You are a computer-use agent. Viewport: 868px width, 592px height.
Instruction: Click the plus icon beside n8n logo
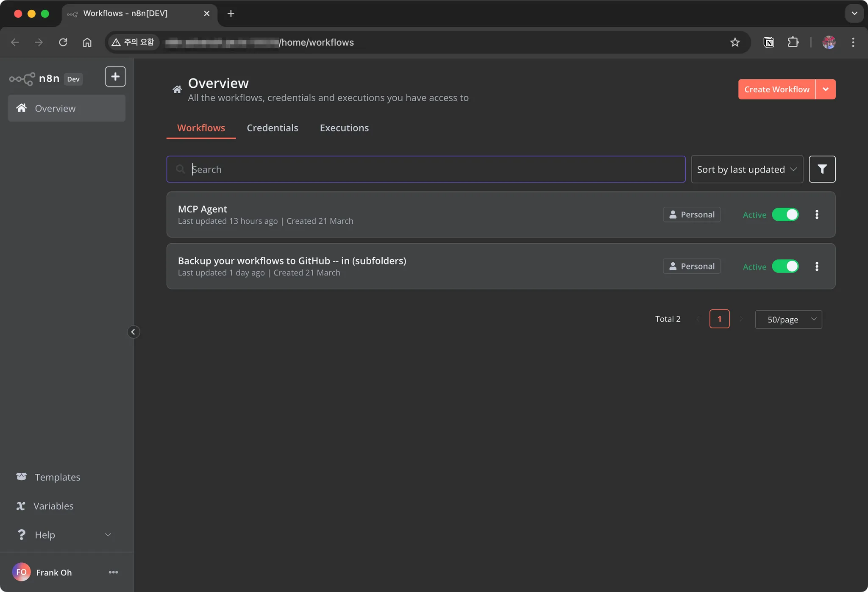click(115, 77)
